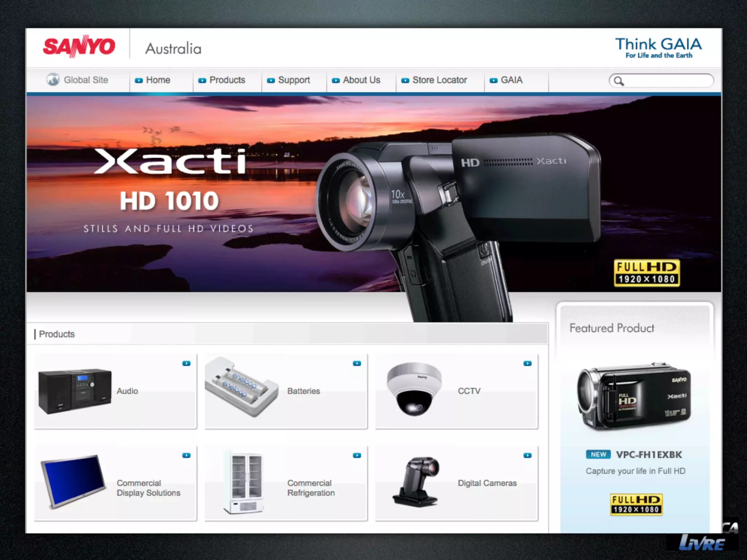This screenshot has width=747, height=560.
Task: Open the Store Locator page
Action: click(439, 80)
